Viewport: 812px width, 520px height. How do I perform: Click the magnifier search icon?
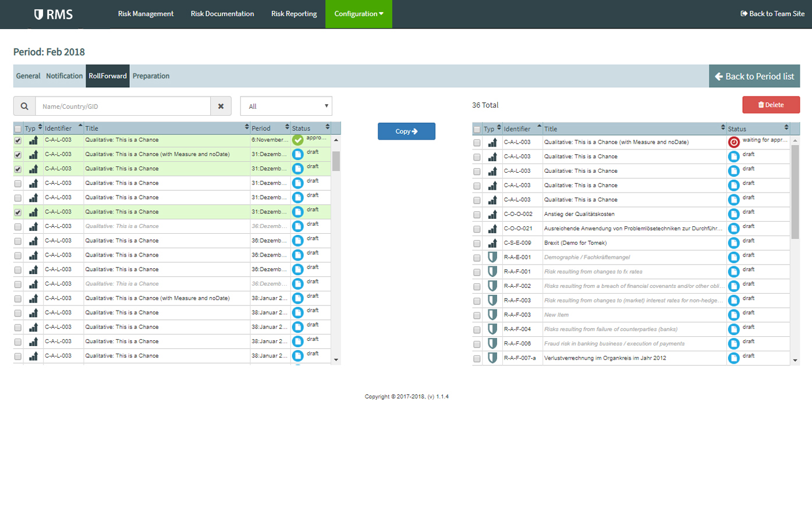(24, 106)
